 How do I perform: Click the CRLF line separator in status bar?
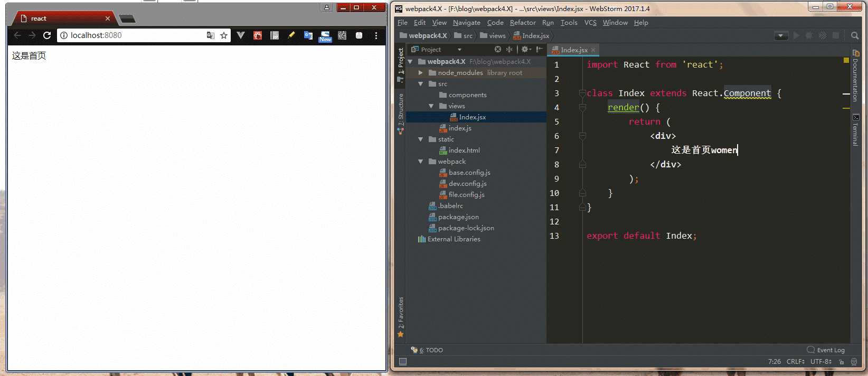coord(795,362)
